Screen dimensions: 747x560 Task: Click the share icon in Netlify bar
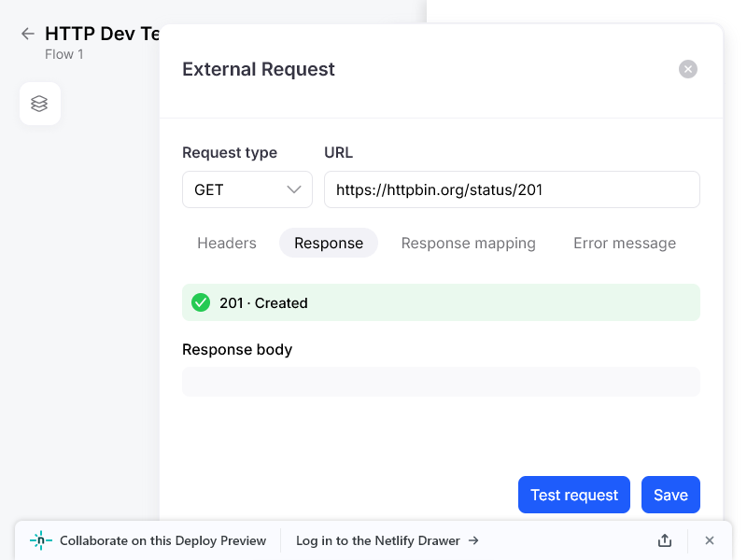[x=665, y=540]
